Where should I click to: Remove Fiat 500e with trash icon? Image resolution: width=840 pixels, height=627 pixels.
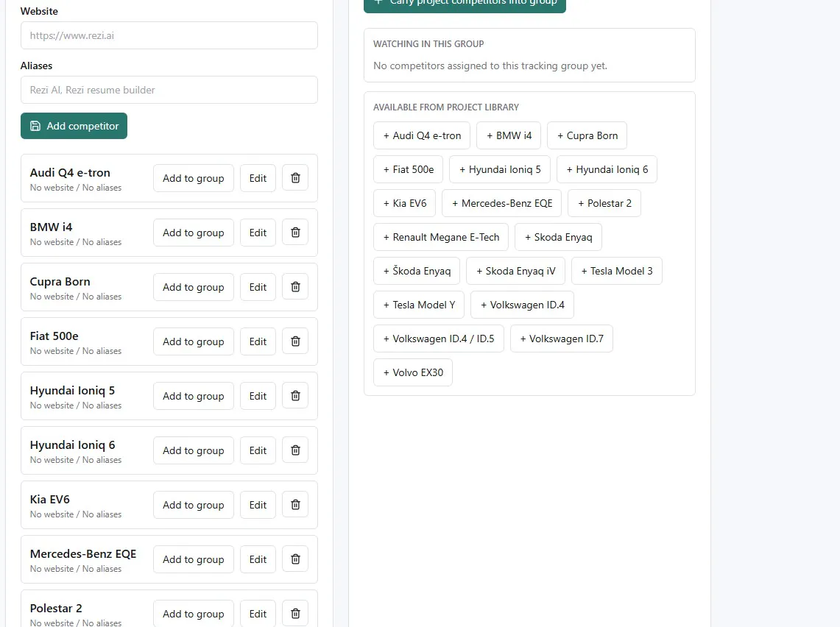(295, 341)
